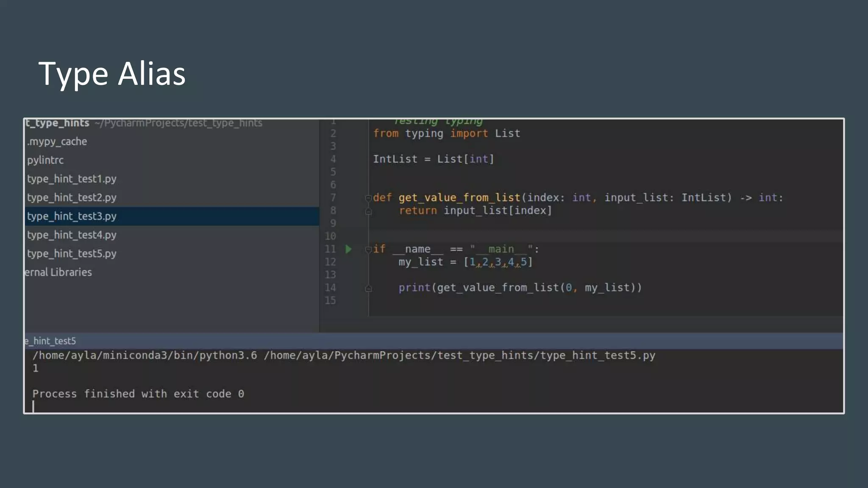Open type_hint_test5.py in project tree

tap(72, 253)
